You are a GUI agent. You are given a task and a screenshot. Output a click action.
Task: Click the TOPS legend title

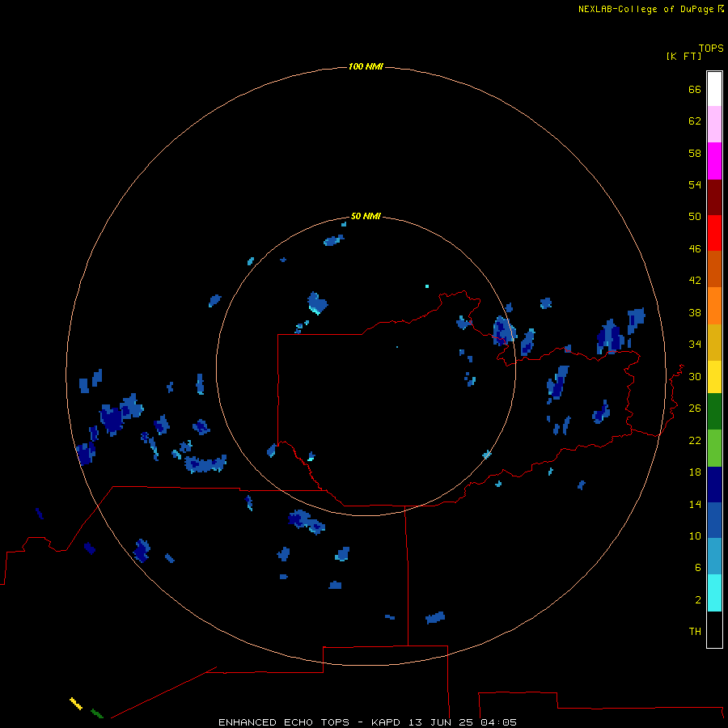711,48
